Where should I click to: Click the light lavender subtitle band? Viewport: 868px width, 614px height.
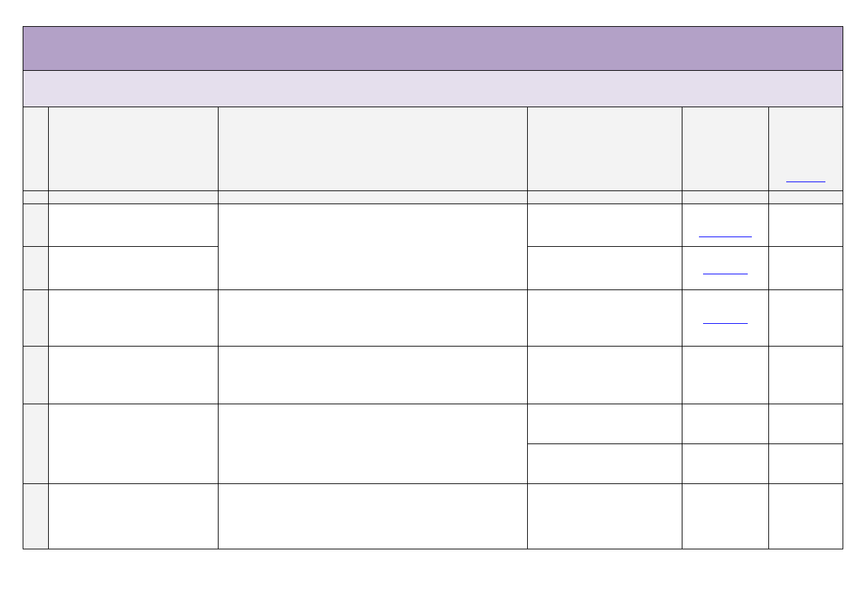[x=432, y=89]
